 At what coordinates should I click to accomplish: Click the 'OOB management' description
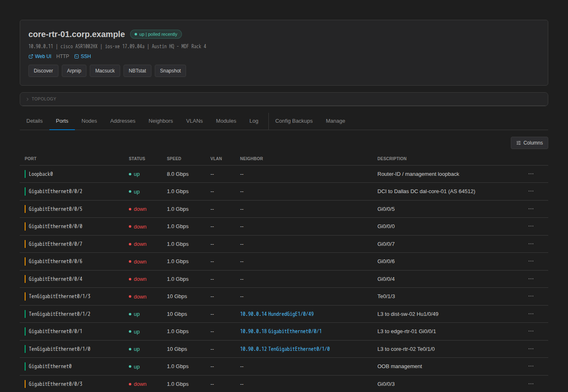click(x=400, y=366)
